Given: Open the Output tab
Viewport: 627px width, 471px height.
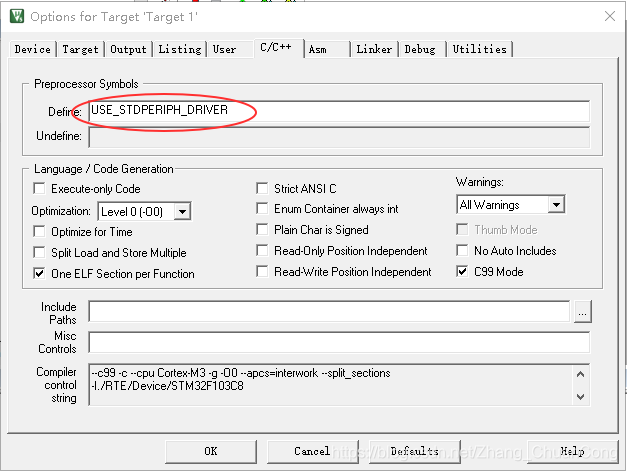Looking at the screenshot, I should point(128,49).
